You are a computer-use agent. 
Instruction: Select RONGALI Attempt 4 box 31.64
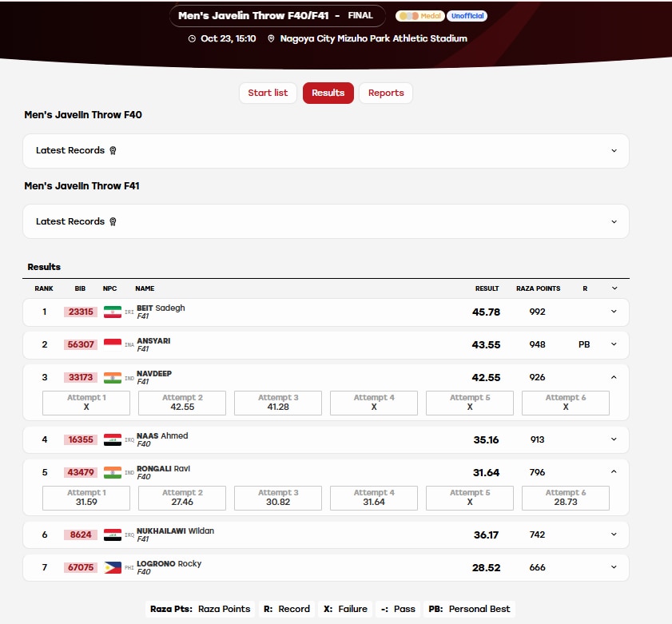(x=374, y=498)
